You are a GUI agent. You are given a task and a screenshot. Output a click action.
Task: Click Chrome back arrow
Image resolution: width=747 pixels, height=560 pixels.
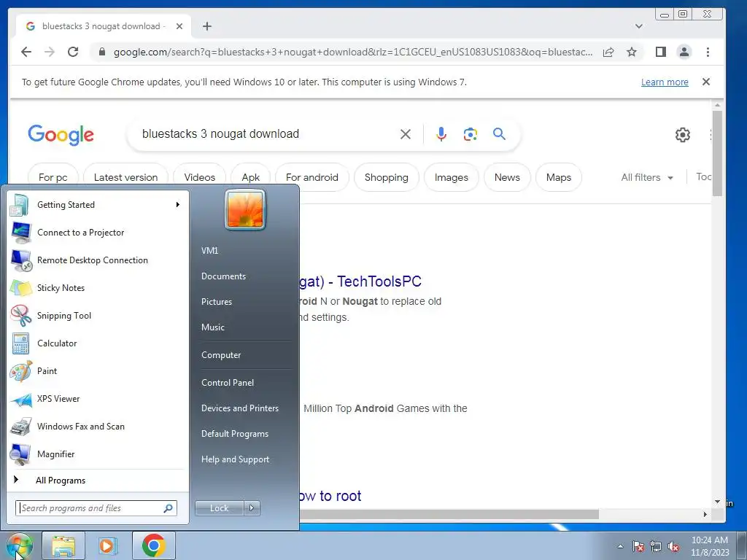point(26,52)
